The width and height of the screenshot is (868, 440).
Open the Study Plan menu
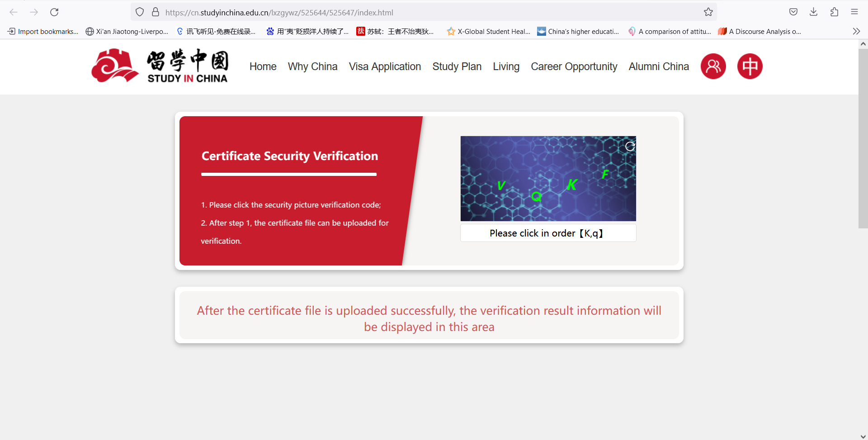tap(457, 66)
